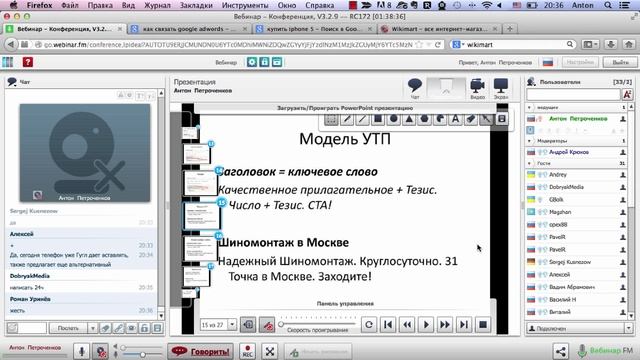Click the Говорить! button
The height and width of the screenshot is (360, 640).
[200, 351]
